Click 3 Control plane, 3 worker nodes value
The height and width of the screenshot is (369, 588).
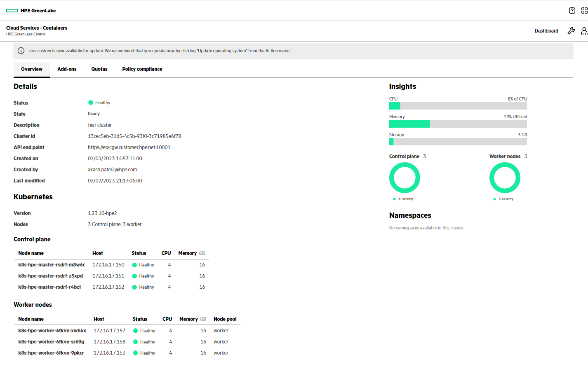(115, 224)
